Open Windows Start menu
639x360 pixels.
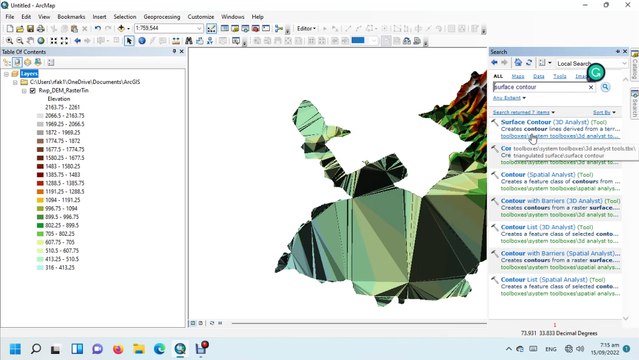[x=15, y=349]
